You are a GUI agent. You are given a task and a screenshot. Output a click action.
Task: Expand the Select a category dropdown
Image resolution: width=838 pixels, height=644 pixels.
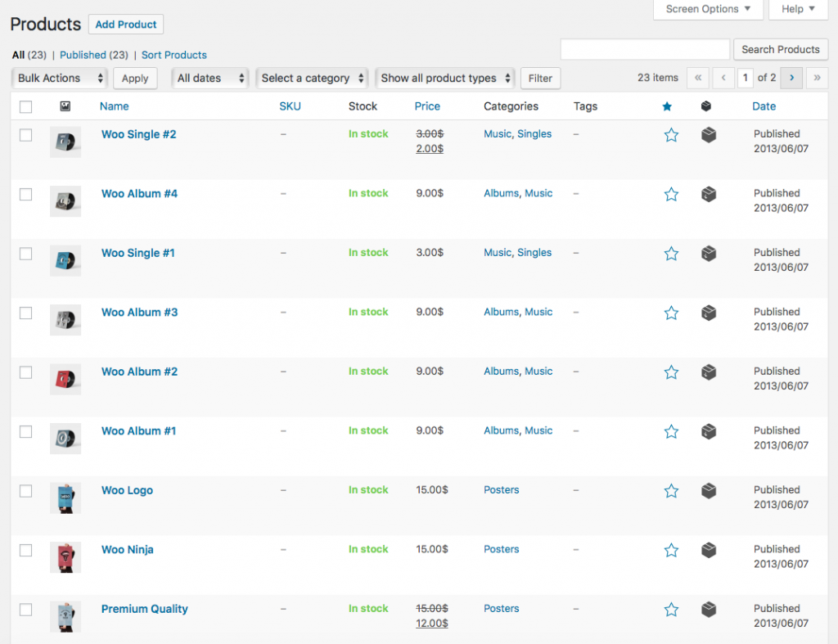pyautogui.click(x=312, y=78)
